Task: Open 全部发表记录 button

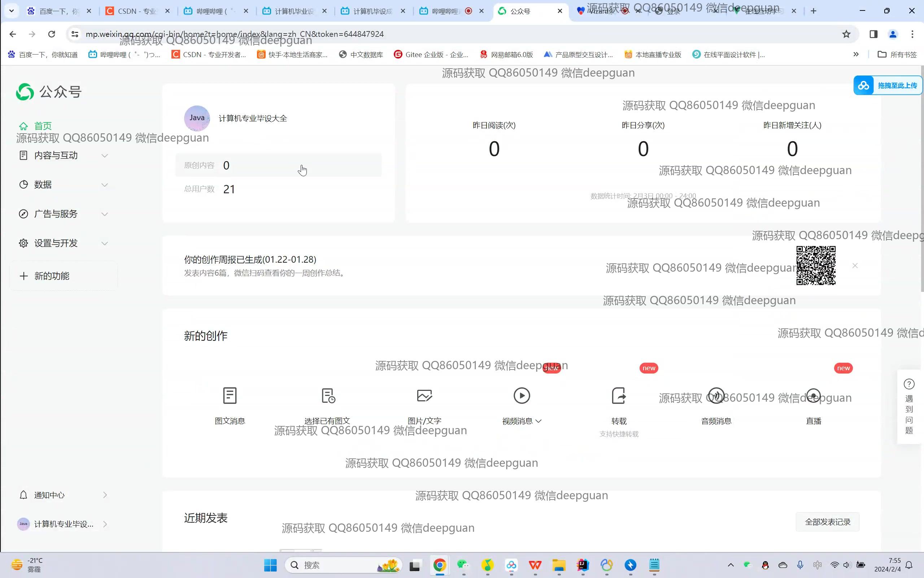Action: pos(827,522)
